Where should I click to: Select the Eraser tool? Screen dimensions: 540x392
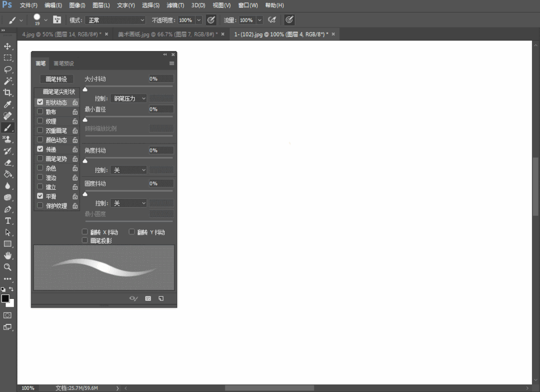pyautogui.click(x=7, y=163)
